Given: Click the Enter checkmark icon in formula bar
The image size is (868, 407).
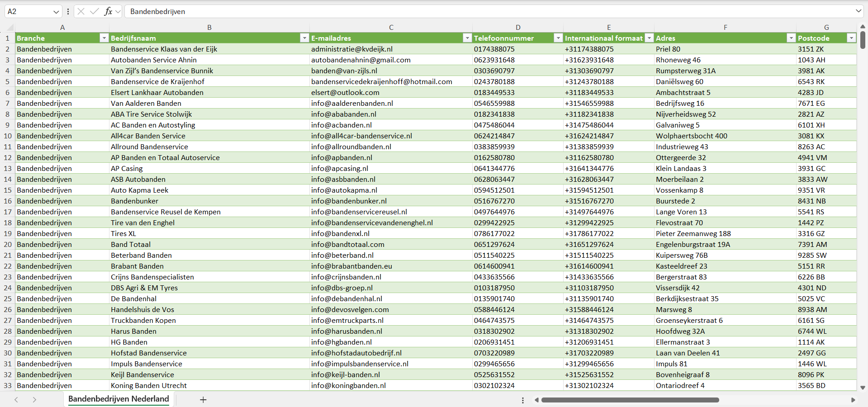Looking at the screenshot, I should click(94, 11).
